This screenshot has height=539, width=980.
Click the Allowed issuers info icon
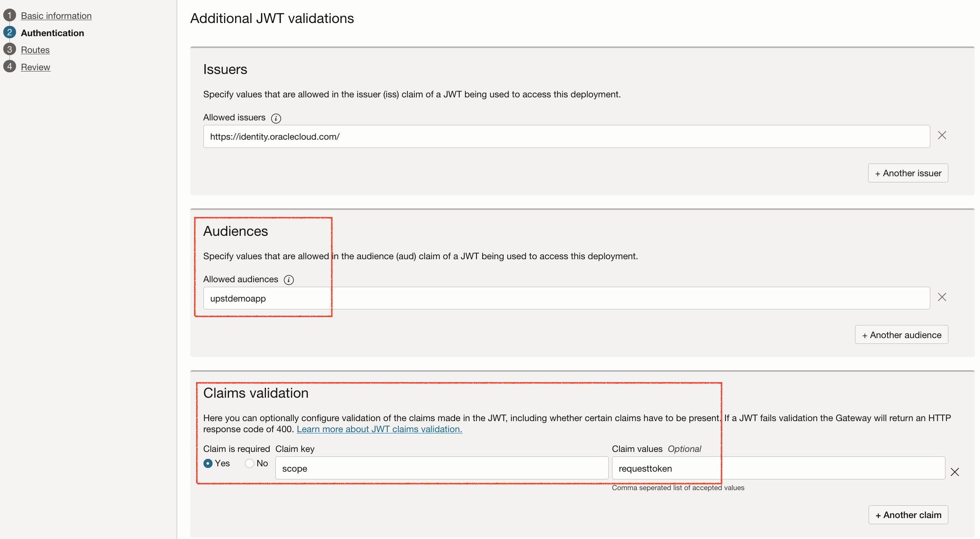point(276,118)
